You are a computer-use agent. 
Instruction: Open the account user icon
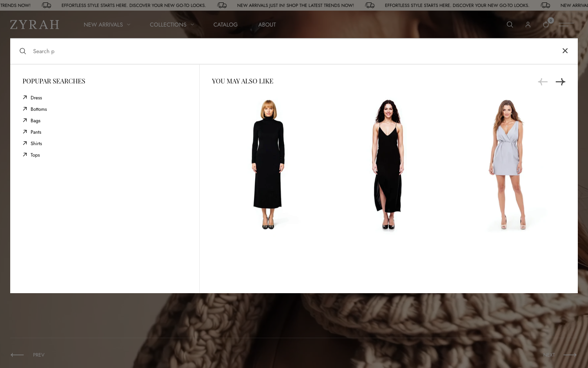pyautogui.click(x=528, y=25)
